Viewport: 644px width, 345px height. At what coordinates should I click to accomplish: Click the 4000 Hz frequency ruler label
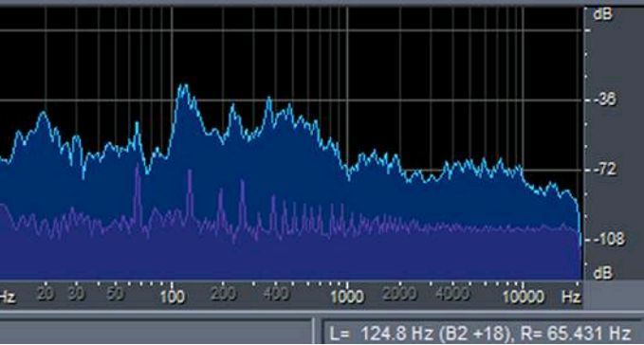451,294
